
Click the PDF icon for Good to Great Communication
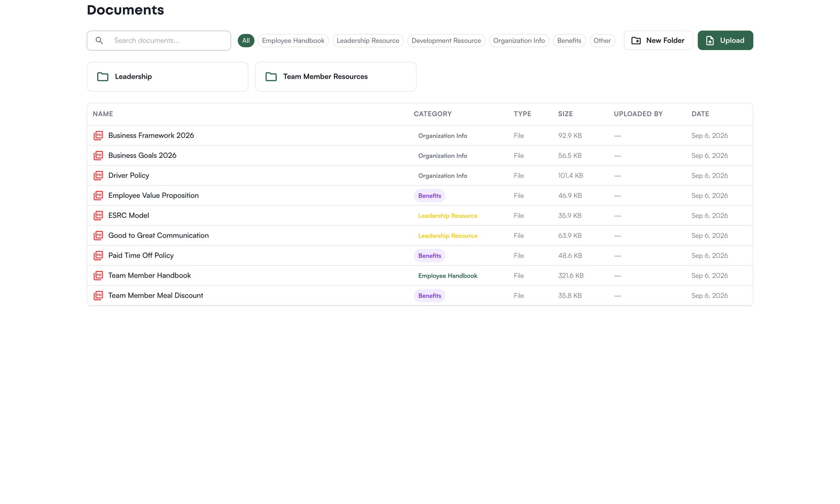click(x=98, y=235)
